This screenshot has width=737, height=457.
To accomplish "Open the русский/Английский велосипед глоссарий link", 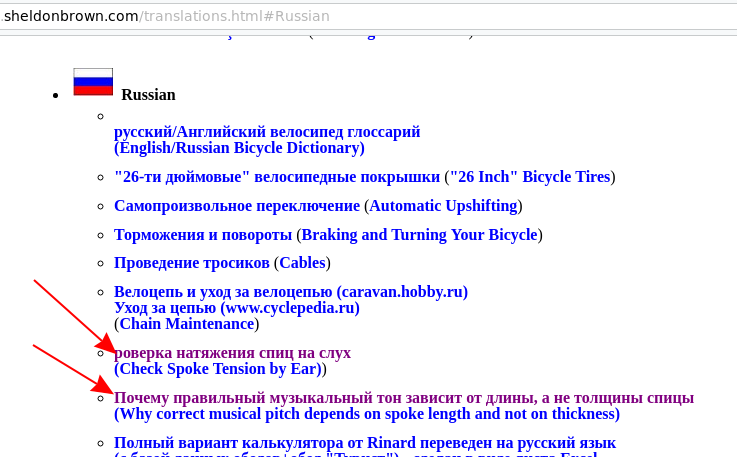I will (x=267, y=132).
